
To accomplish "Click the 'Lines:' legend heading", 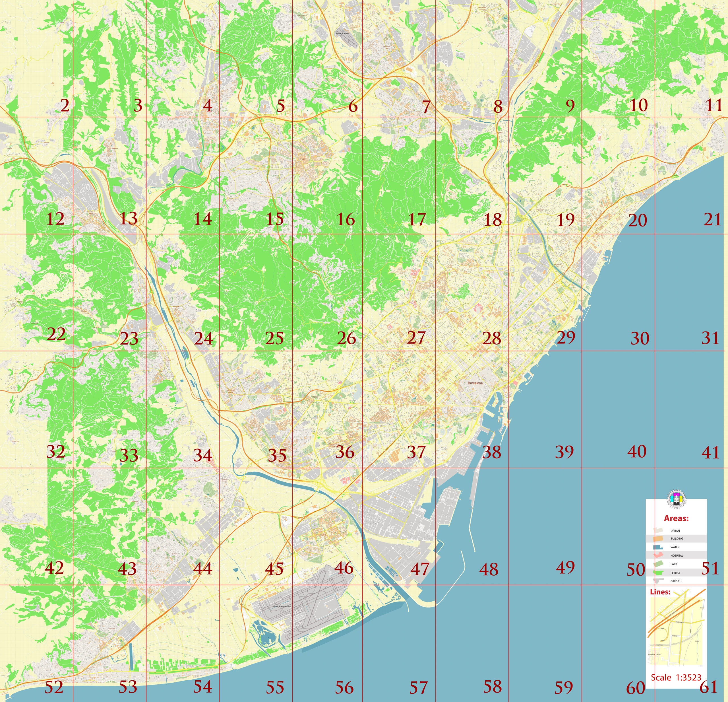I will [660, 592].
